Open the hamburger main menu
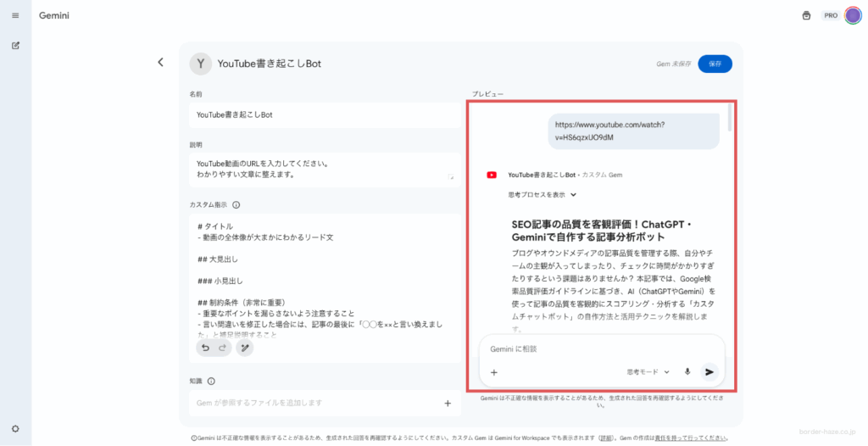868x446 pixels. click(x=15, y=15)
